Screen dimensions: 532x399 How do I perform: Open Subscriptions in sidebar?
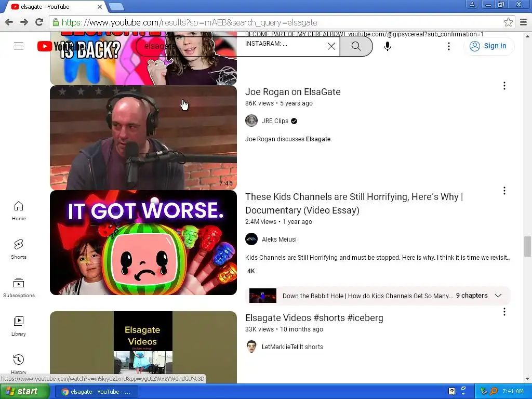tap(19, 288)
